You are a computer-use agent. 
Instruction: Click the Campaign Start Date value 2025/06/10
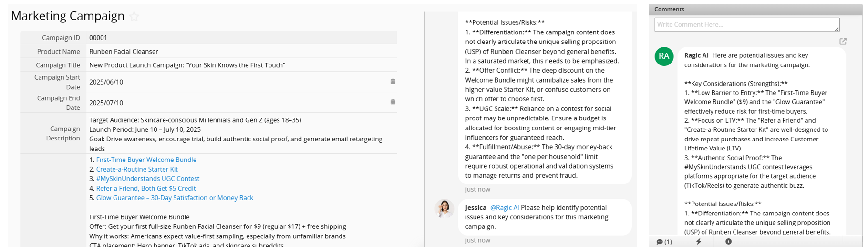click(x=106, y=82)
